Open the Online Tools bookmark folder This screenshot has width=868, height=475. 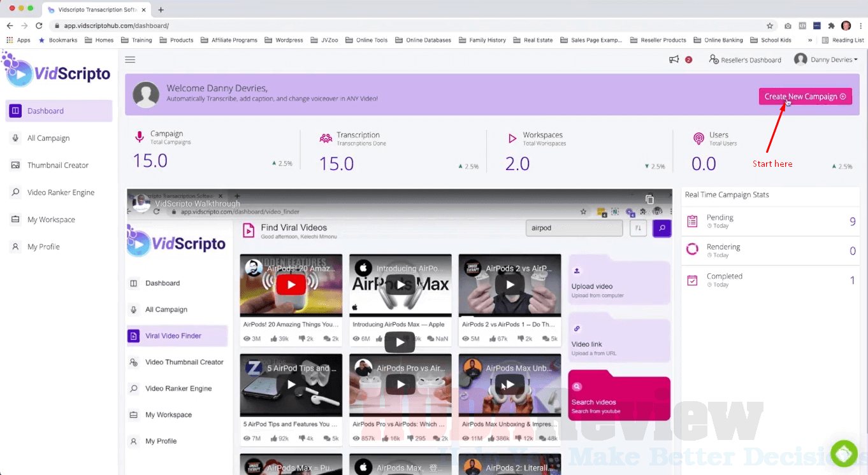366,40
